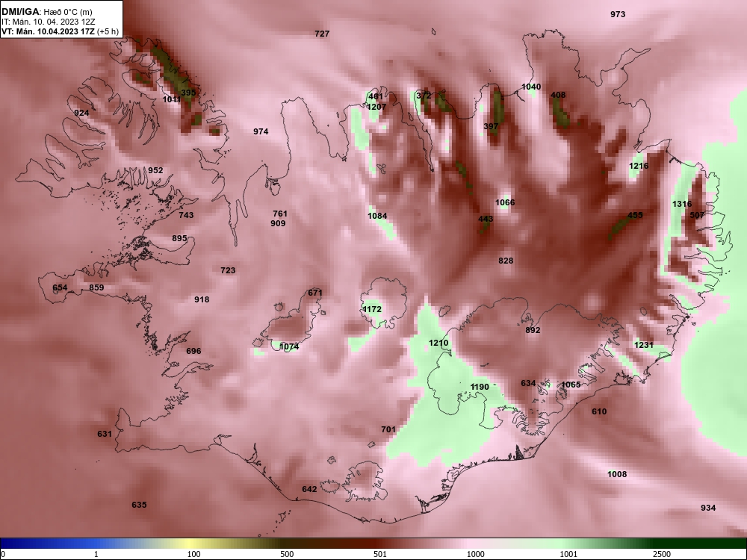The image size is (747, 560).
Task: Click the value 859 on the western peninsula
Action: click(x=96, y=287)
